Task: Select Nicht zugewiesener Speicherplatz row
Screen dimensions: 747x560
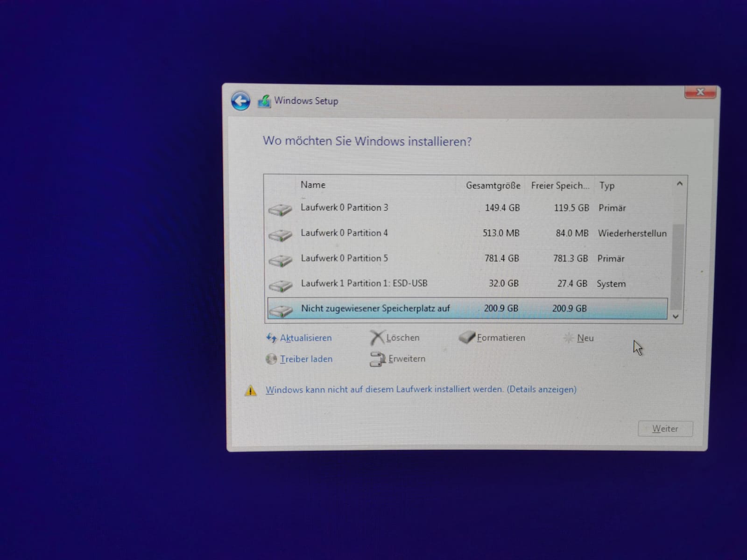Action: (468, 308)
